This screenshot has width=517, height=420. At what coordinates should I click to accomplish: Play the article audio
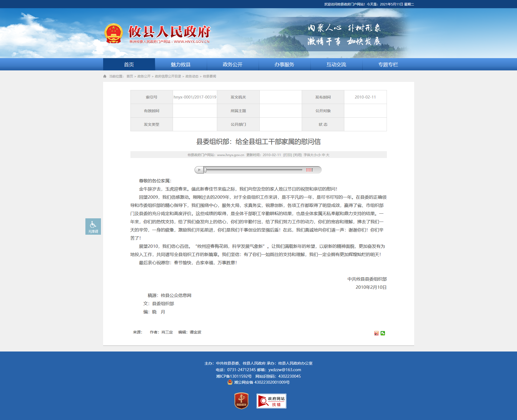[199, 170]
